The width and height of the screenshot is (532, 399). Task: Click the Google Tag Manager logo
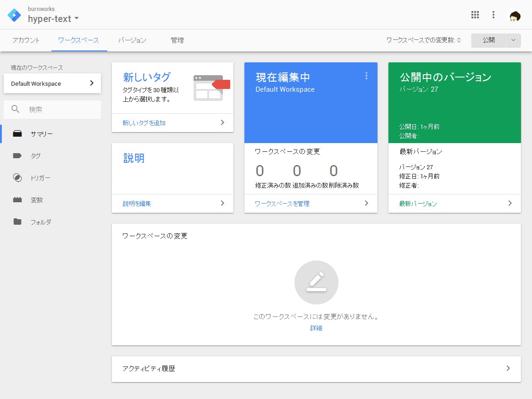(14, 15)
